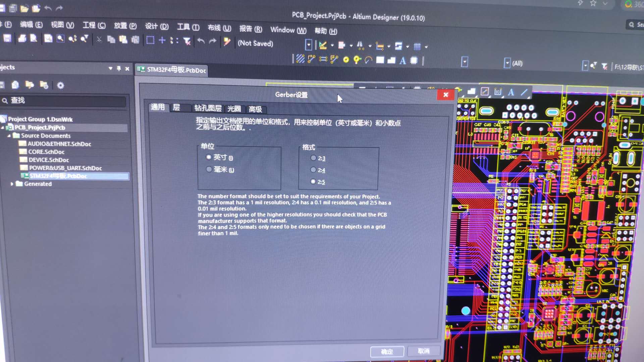Select the 毫米 (millimeters) unit radio button

[x=209, y=169]
